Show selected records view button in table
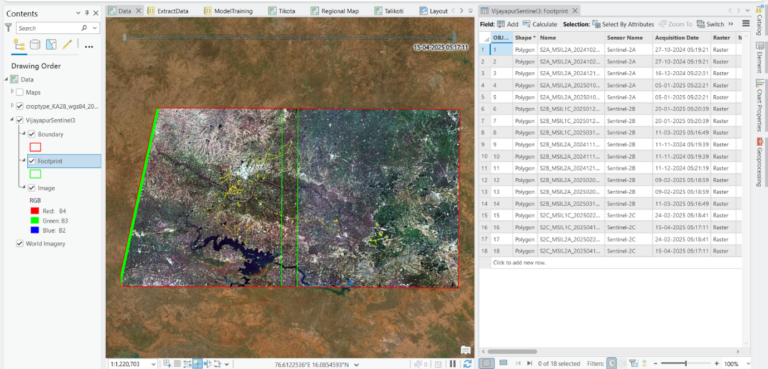The height and width of the screenshot is (369, 768). point(503,364)
